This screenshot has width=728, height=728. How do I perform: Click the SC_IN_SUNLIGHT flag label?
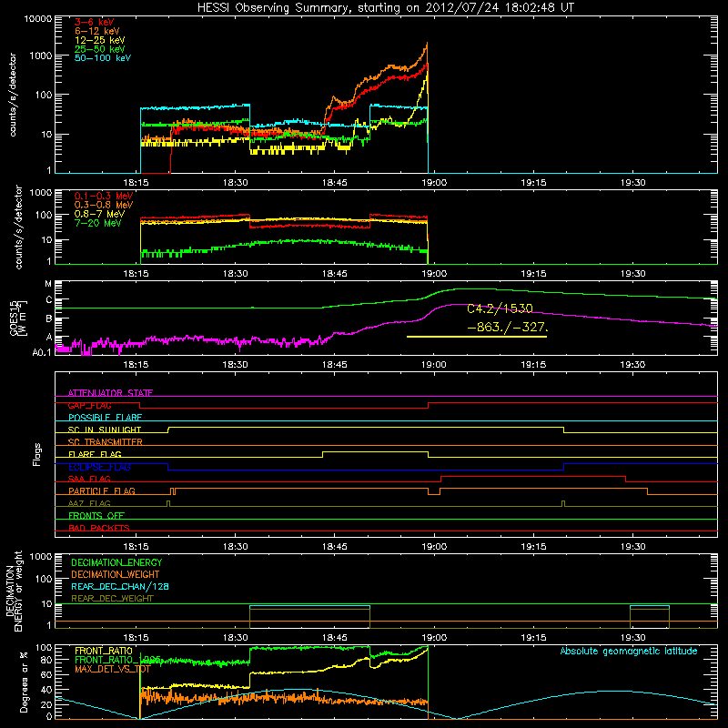pyautogui.click(x=105, y=430)
